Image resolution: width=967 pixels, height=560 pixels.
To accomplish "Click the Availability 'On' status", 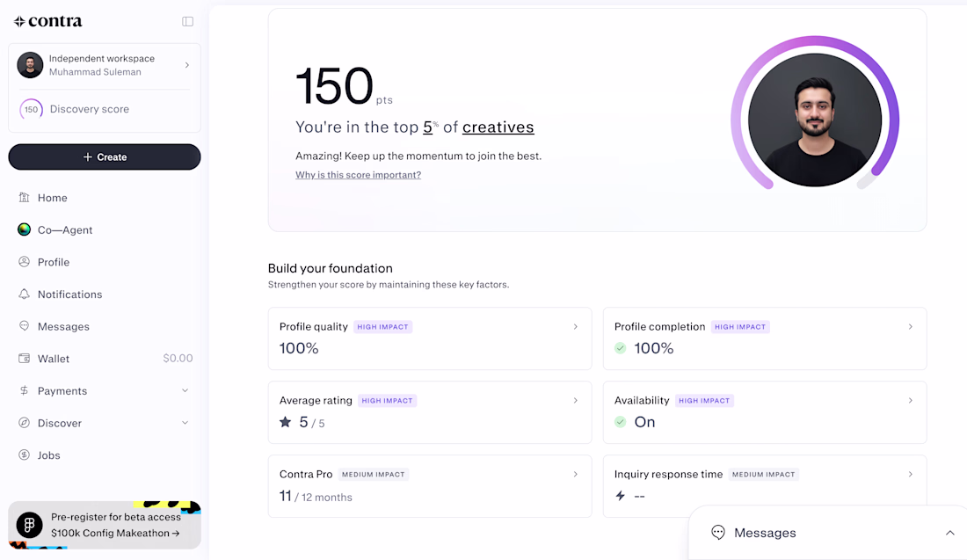I will click(x=644, y=422).
